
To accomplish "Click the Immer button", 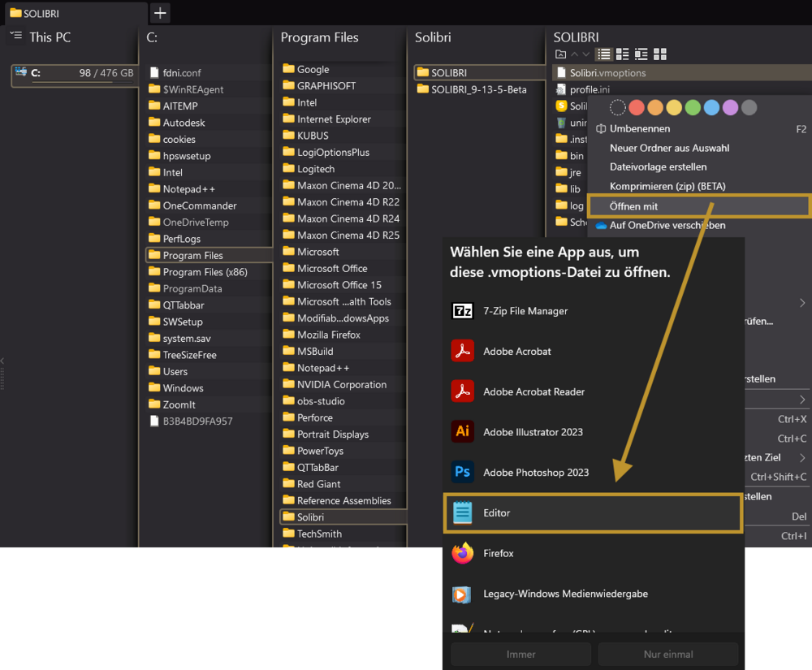I will point(521,654).
